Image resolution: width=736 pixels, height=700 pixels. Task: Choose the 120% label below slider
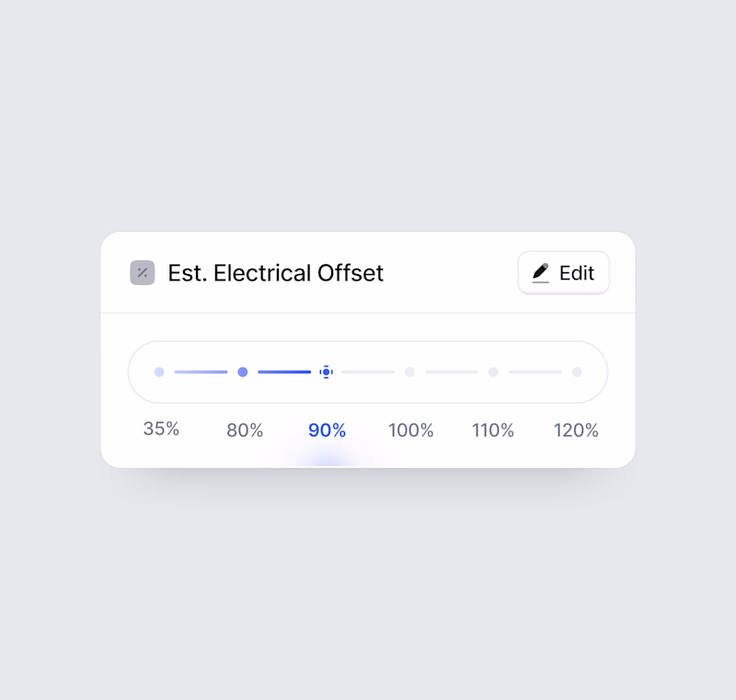pyautogui.click(x=576, y=430)
